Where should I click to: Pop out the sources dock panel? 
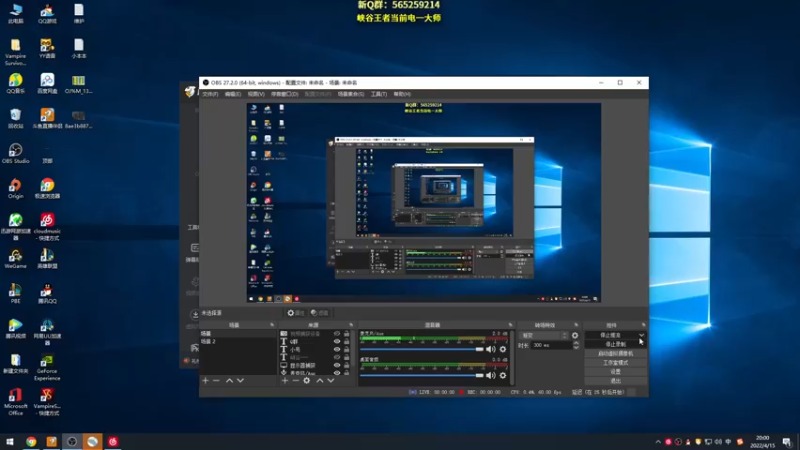tap(351, 325)
